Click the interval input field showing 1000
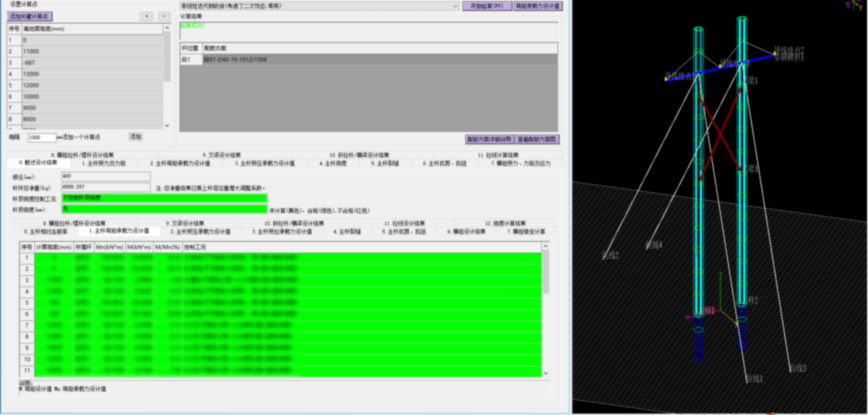Image resolution: width=868 pixels, height=415 pixels. point(42,137)
